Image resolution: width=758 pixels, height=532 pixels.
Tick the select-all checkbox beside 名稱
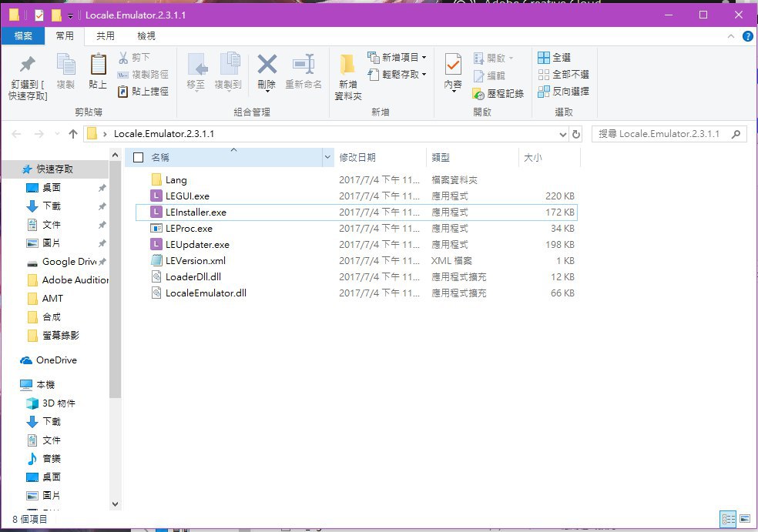138,158
